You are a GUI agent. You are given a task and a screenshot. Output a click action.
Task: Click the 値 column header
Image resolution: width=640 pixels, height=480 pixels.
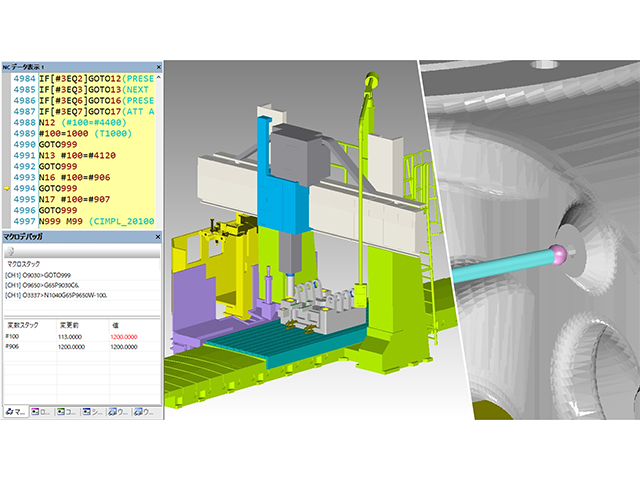click(x=115, y=325)
